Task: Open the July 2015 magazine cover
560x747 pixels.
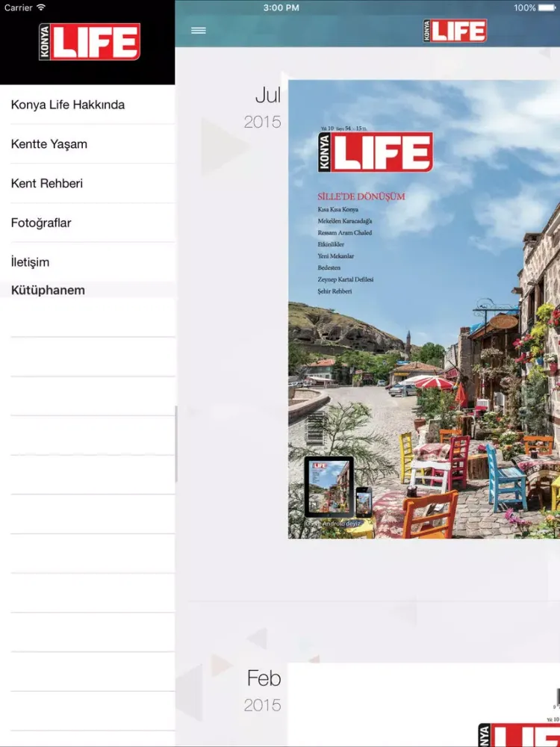Action: point(424,309)
